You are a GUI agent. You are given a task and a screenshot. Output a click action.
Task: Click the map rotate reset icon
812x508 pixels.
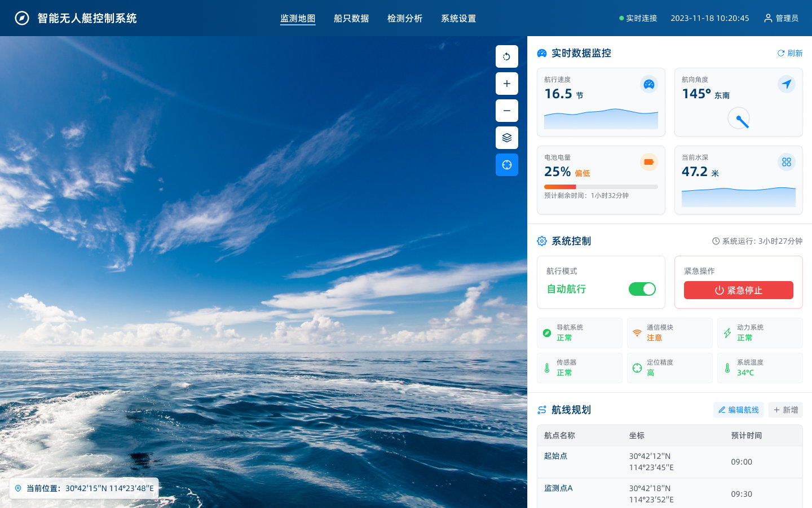506,56
